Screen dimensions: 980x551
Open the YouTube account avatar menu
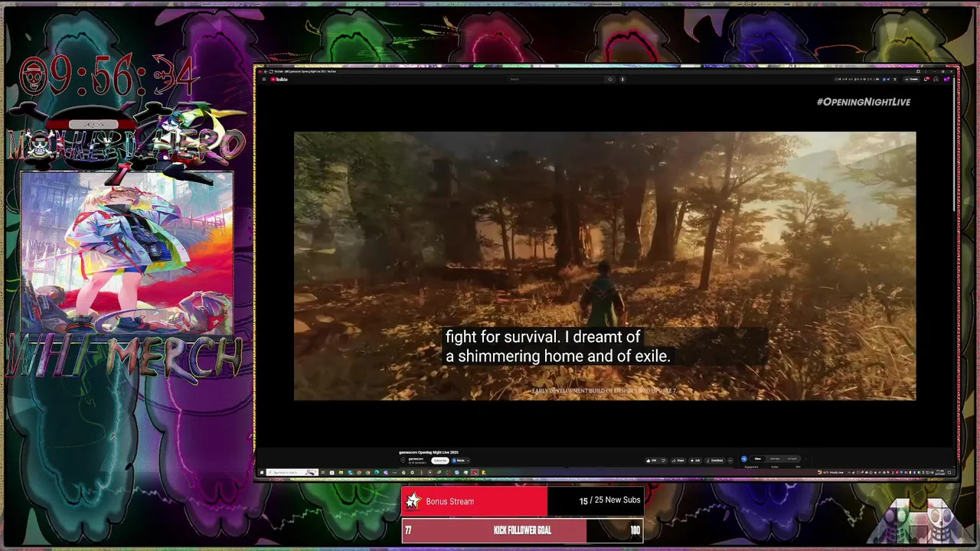(947, 79)
